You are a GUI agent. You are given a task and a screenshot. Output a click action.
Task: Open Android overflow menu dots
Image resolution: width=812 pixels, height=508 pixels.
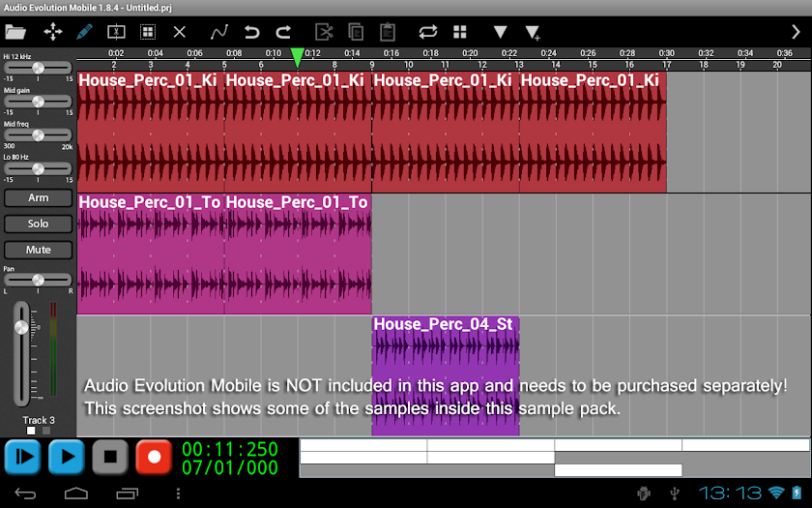(178, 493)
